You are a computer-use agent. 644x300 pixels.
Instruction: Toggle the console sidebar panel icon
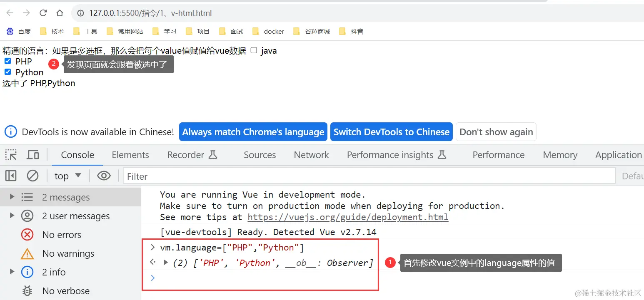11,176
